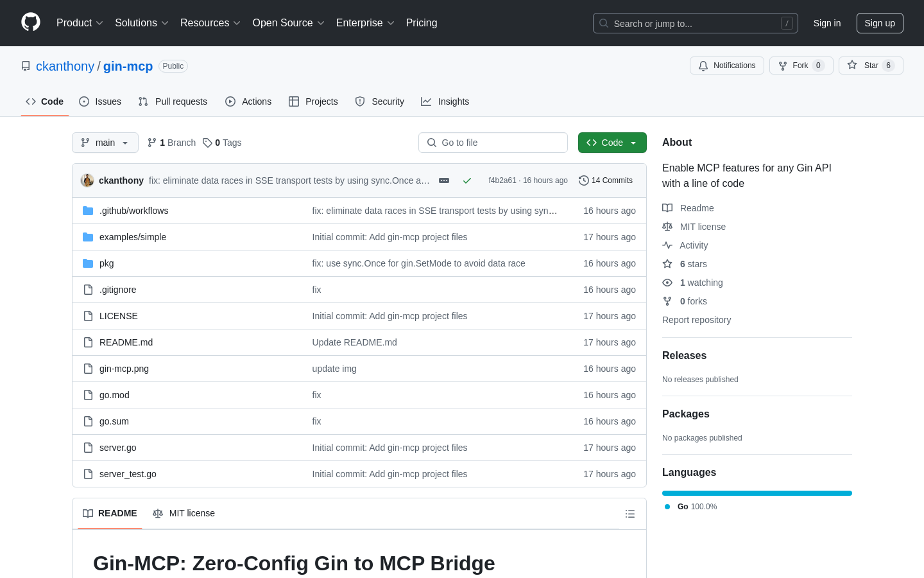This screenshot has height=578, width=924.
Task: Select the Code tab
Action: tap(45, 101)
